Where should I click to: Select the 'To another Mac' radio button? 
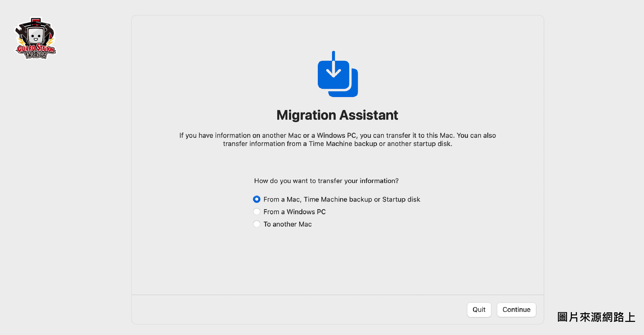pos(257,224)
